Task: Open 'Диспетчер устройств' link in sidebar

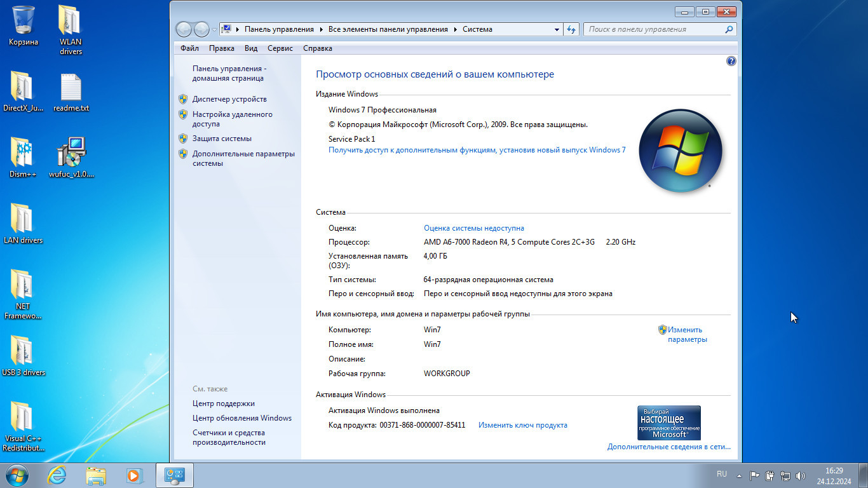Action: [229, 99]
